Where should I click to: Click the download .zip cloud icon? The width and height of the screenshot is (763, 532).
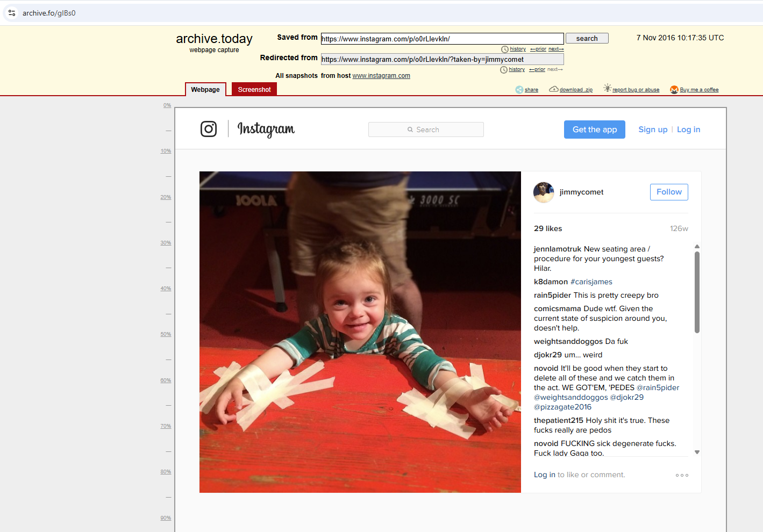tap(553, 89)
